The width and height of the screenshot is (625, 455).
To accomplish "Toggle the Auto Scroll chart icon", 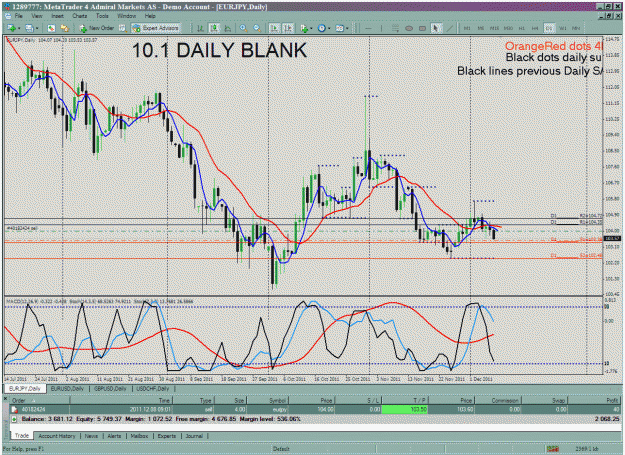I will [x=274, y=28].
